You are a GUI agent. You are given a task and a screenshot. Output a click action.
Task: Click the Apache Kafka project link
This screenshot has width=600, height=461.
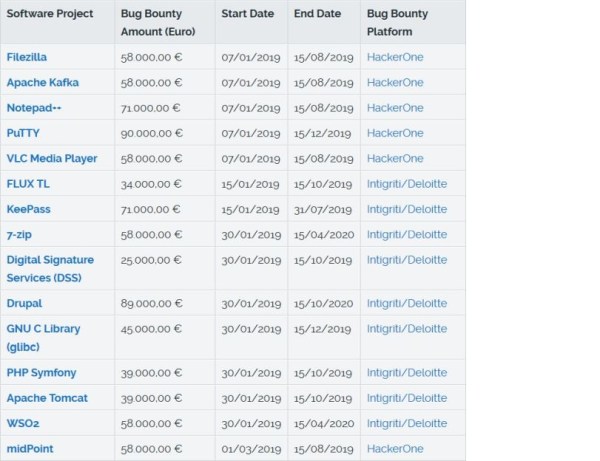[42, 82]
